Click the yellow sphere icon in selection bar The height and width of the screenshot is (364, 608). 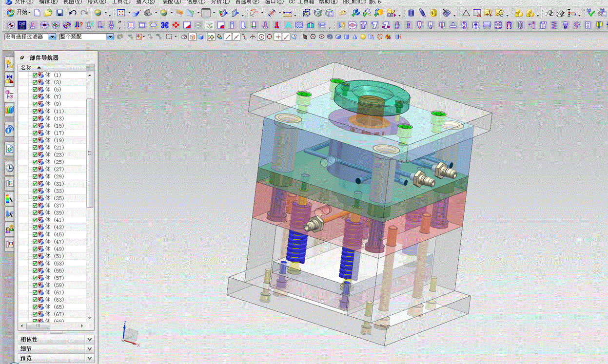pos(363,37)
